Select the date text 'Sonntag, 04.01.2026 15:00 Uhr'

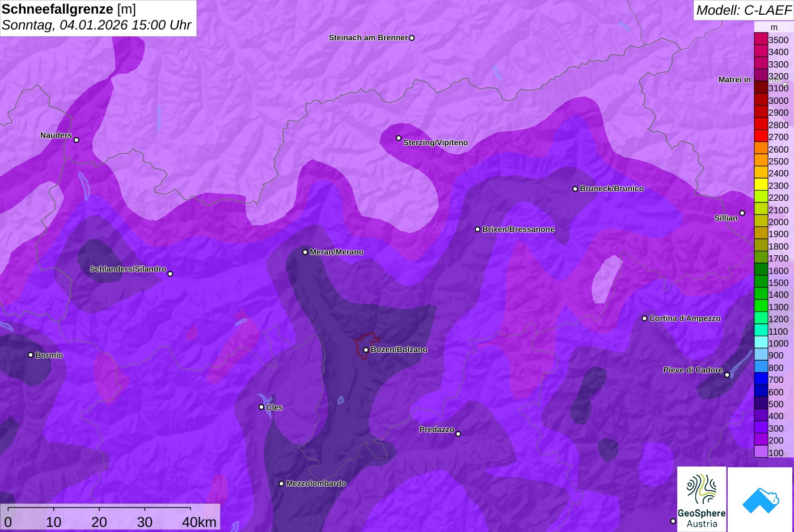96,25
